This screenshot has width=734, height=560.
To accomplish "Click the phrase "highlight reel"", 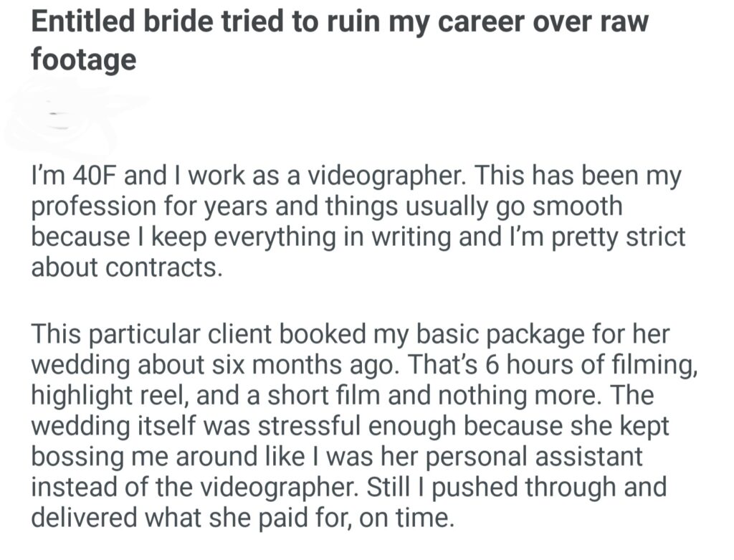I will [111, 395].
